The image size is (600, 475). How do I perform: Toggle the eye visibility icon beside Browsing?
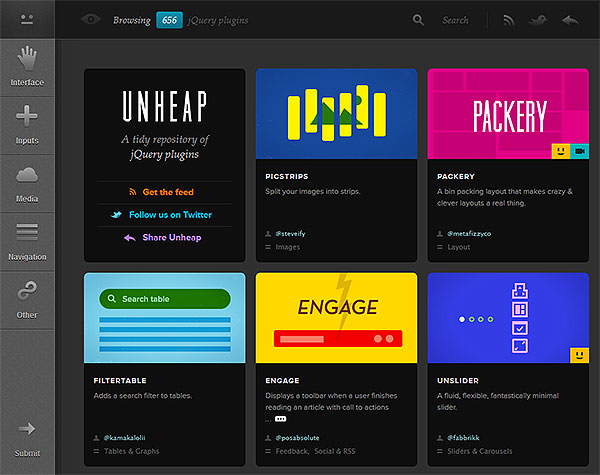91,19
